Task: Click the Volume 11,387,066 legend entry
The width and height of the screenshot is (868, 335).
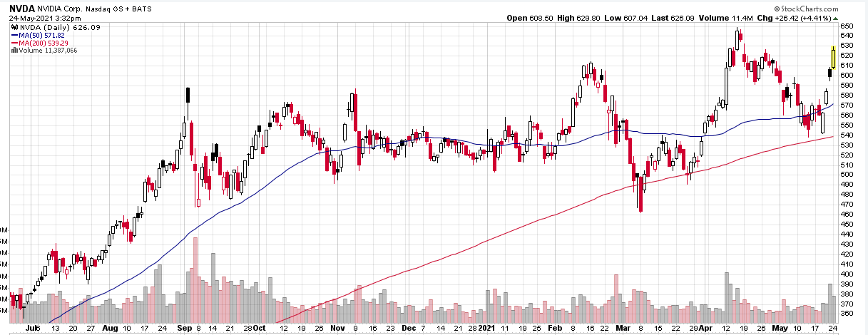Action: tap(48, 51)
